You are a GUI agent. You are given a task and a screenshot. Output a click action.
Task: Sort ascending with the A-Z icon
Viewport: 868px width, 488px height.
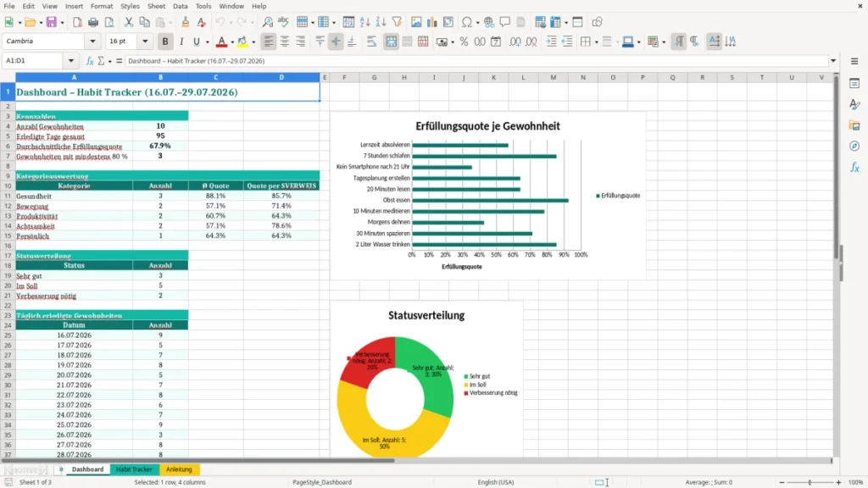click(x=364, y=22)
